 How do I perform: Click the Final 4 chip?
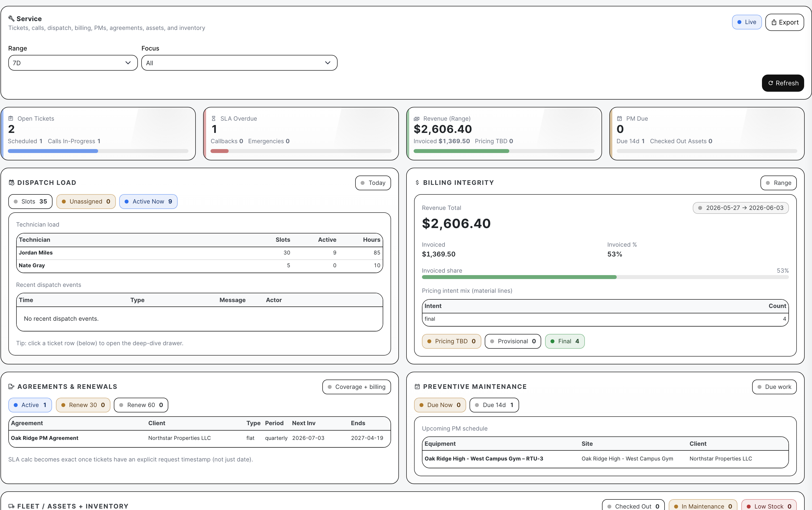tap(565, 341)
